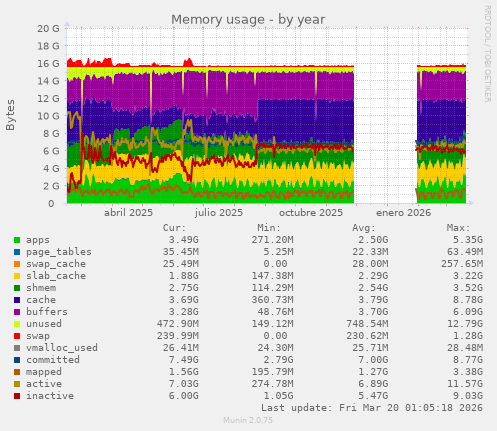Click the 'Cur:' column header

pyautogui.click(x=174, y=228)
